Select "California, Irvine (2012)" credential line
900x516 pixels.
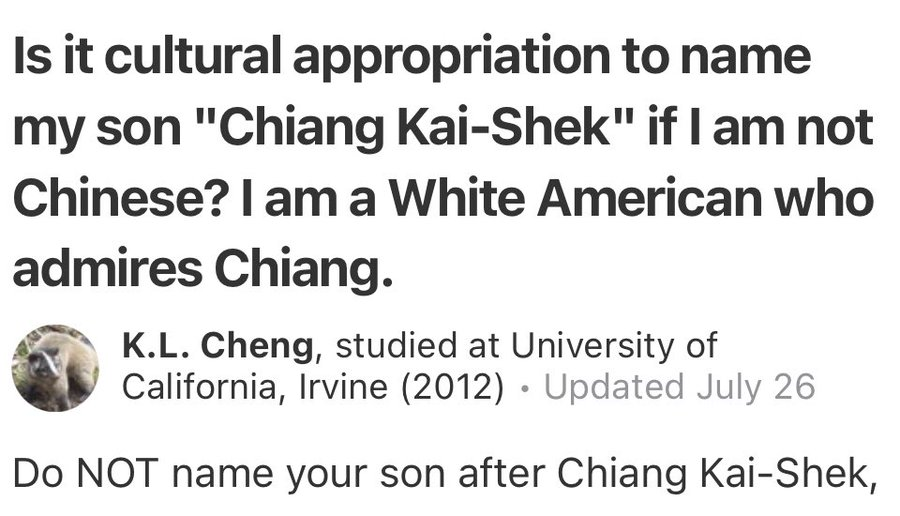312,387
